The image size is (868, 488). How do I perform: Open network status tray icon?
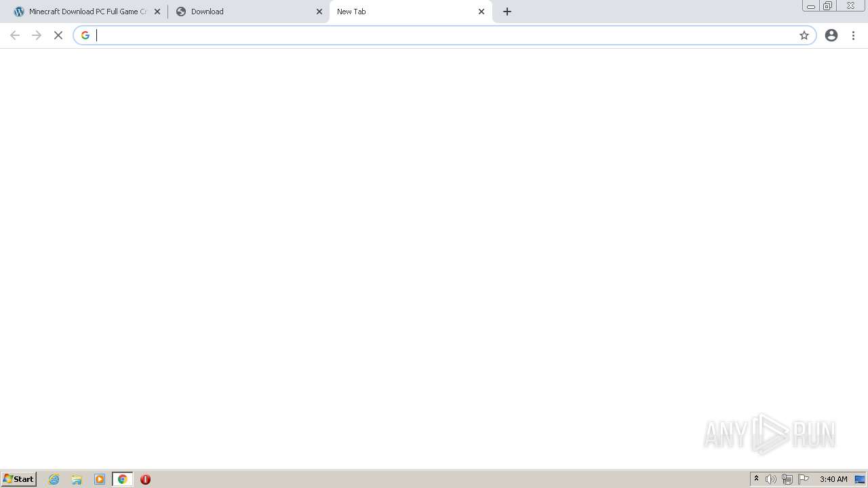click(x=787, y=479)
